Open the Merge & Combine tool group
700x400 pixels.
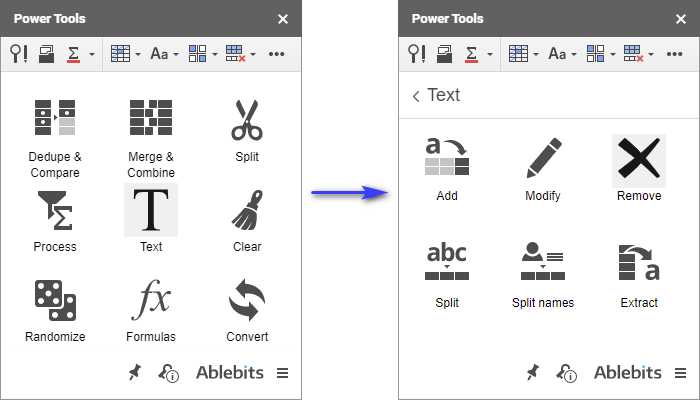151,138
